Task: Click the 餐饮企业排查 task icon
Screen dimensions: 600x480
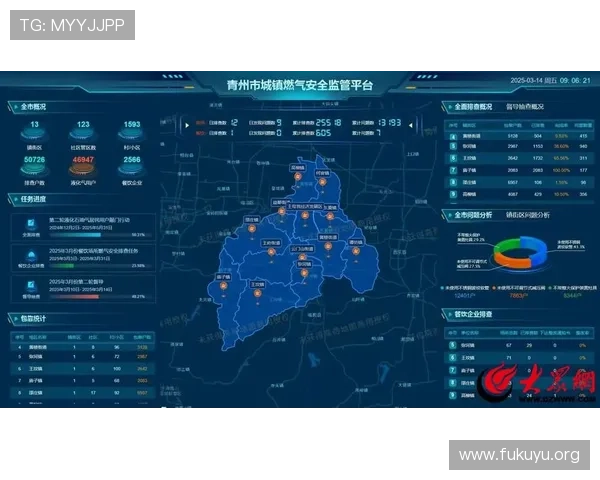Action: coord(31,255)
